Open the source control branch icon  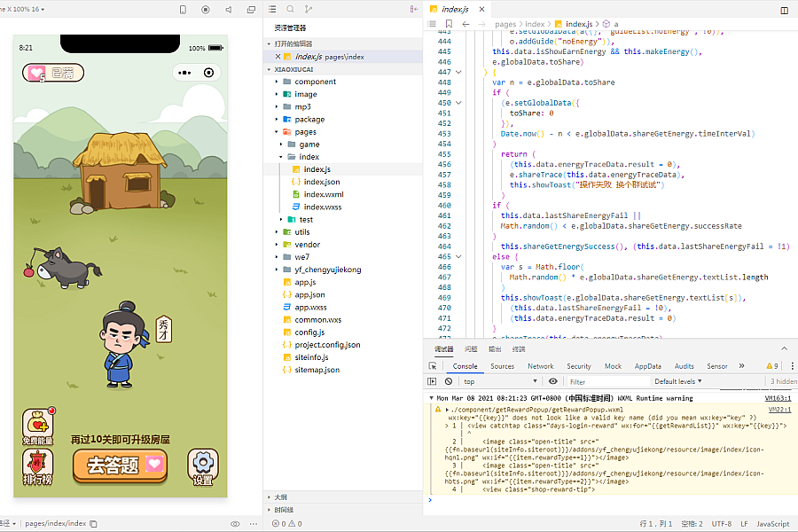309,9
